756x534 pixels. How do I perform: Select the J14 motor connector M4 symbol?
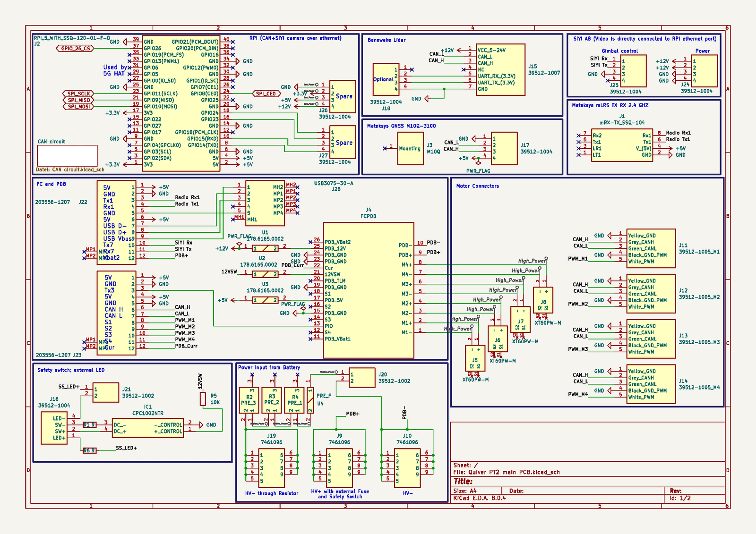click(x=651, y=384)
